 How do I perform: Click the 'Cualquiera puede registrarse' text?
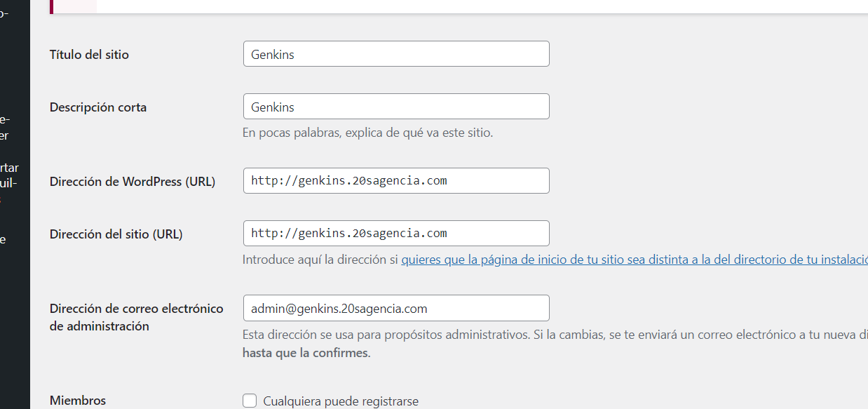click(341, 401)
